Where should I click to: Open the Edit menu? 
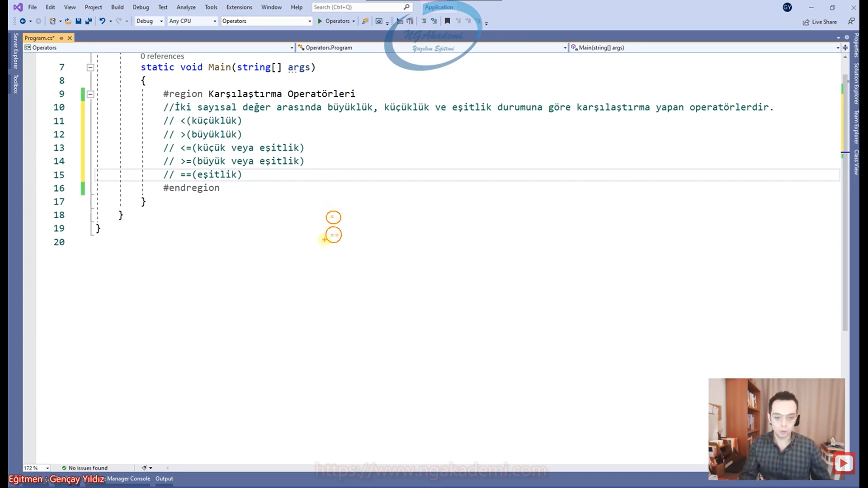coord(50,7)
